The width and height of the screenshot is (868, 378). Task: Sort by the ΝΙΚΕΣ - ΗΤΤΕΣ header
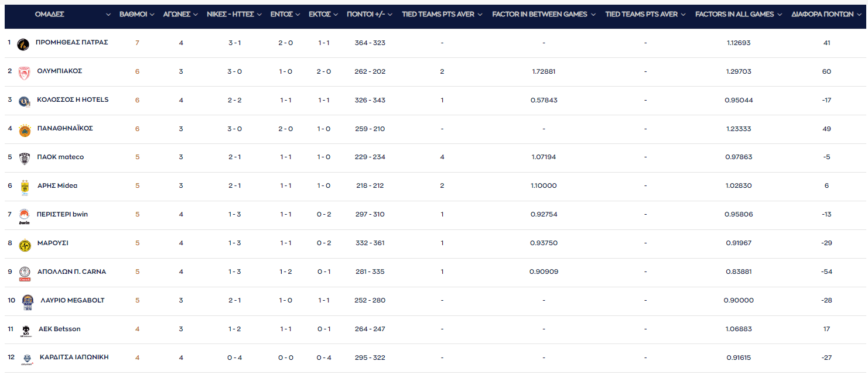230,14
